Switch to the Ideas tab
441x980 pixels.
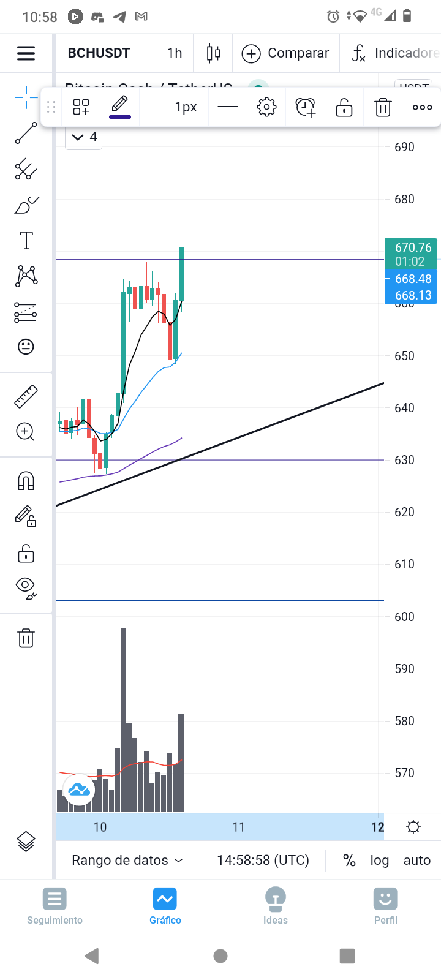276,907
